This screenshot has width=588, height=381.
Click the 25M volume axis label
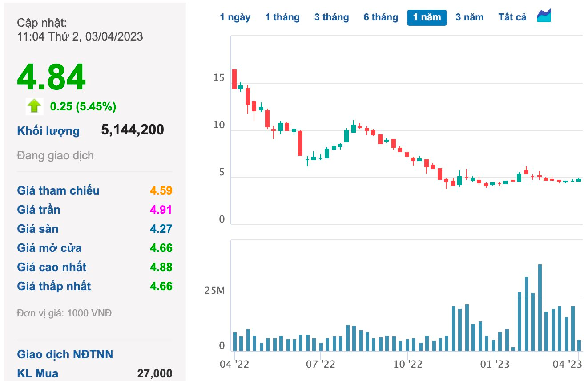click(x=214, y=291)
